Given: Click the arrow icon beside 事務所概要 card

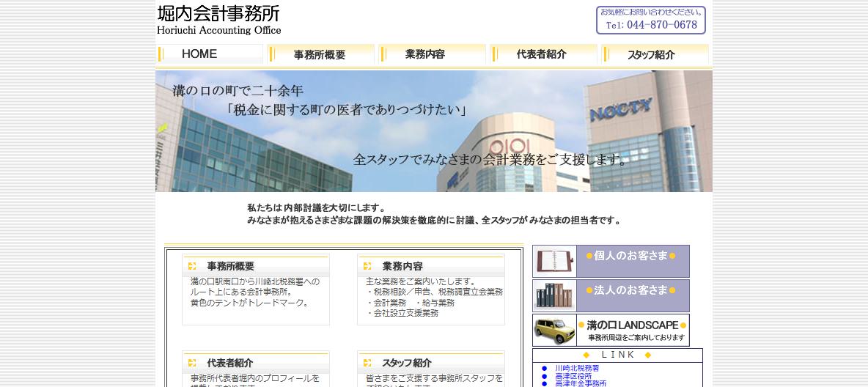Looking at the screenshot, I should coord(192,266).
